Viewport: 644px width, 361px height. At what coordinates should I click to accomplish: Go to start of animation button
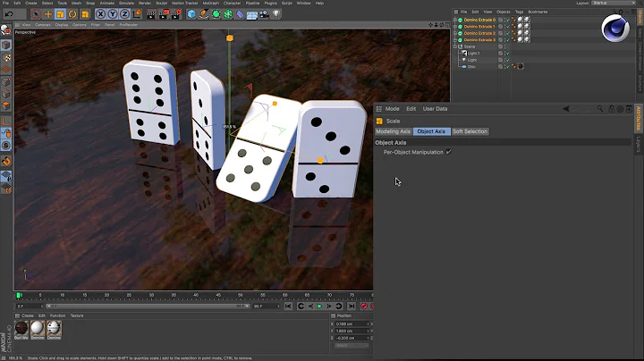(288, 306)
